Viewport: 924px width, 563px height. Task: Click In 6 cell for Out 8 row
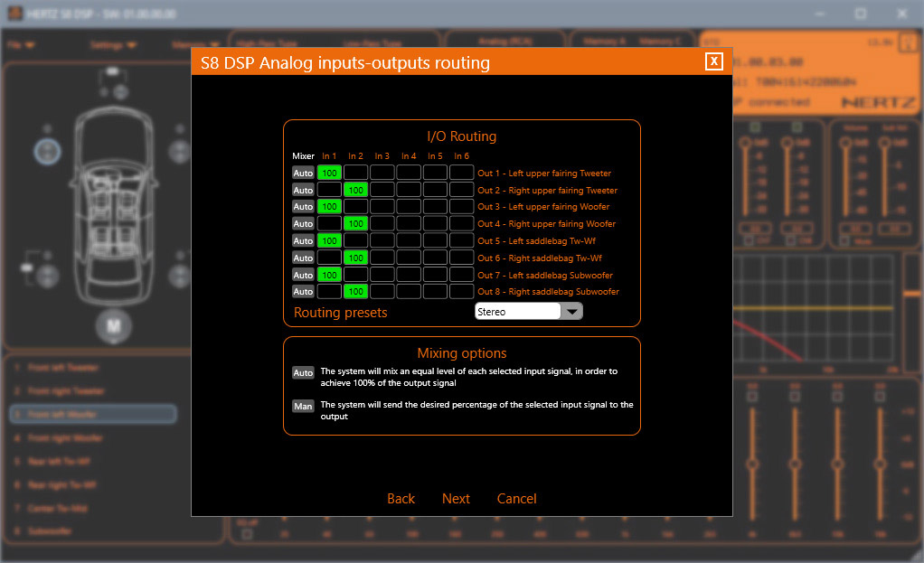coord(461,291)
